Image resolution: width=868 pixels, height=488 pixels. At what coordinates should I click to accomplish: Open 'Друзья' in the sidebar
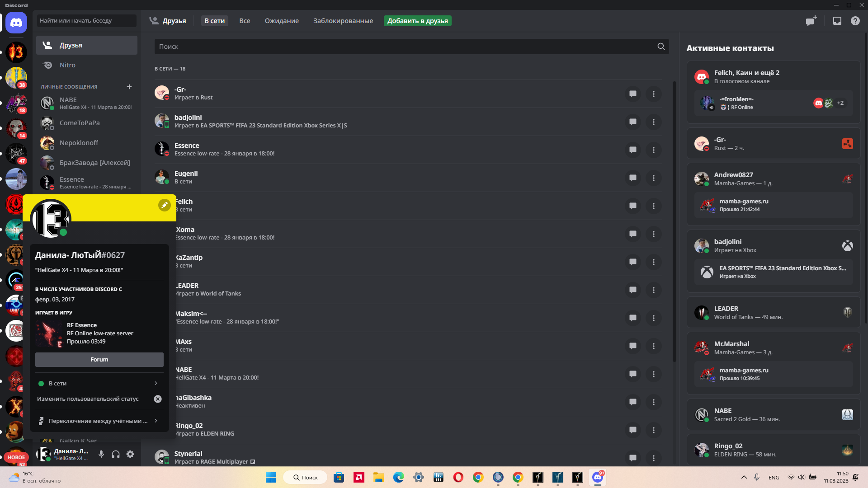(87, 45)
